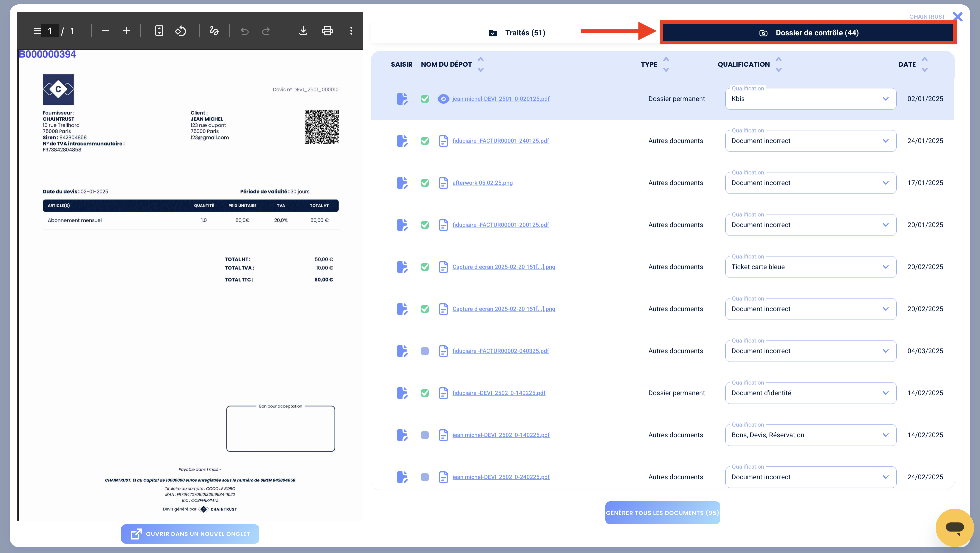The width and height of the screenshot is (980, 553).
Task: Click Générer tous les documents (95)
Action: (x=662, y=513)
